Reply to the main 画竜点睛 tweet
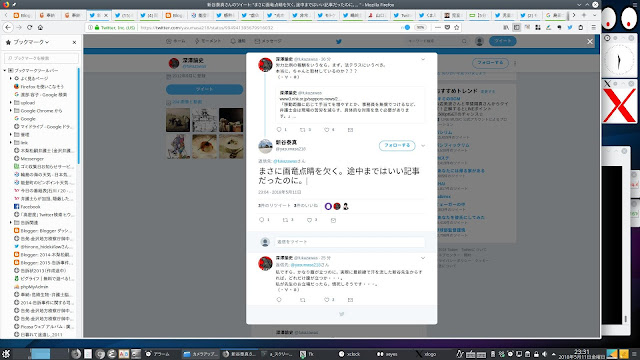Screen dimensions: 640x360 point(262,220)
